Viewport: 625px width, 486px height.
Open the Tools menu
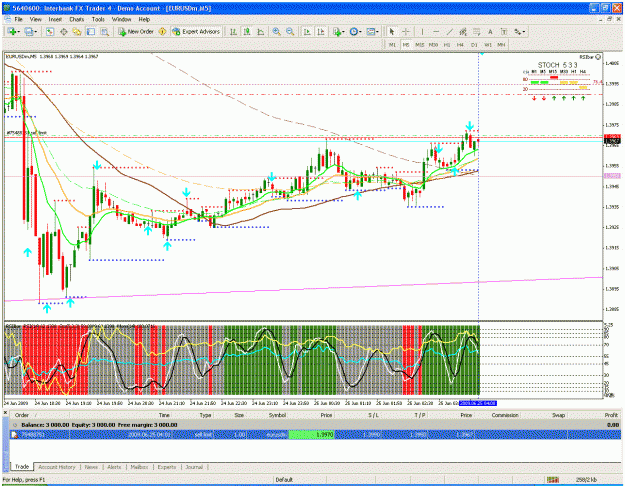(x=98, y=19)
